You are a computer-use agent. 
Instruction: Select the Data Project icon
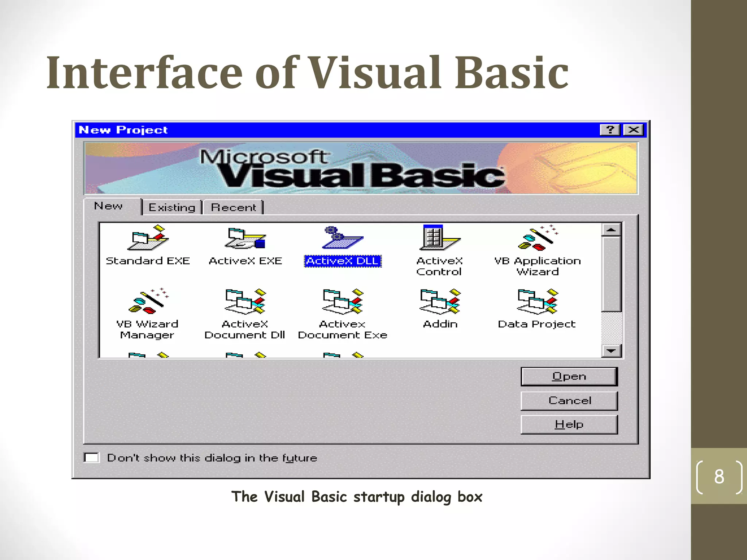(x=538, y=301)
